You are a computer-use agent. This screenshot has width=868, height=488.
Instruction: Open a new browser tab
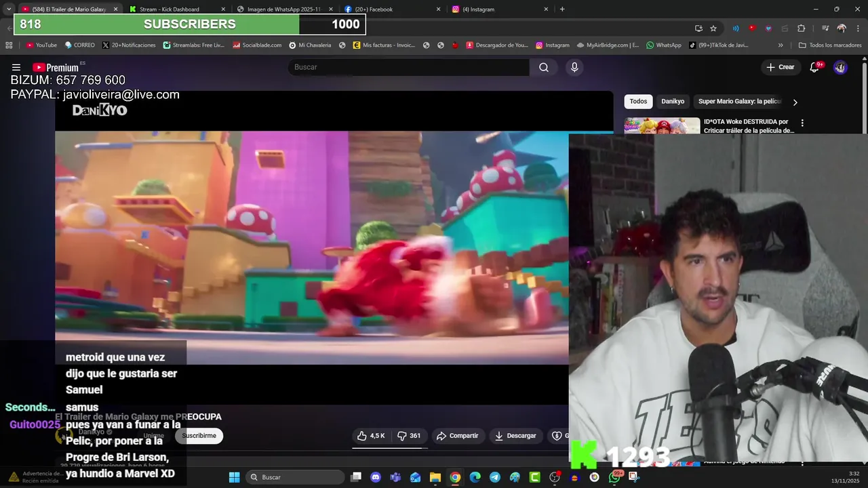tap(562, 9)
